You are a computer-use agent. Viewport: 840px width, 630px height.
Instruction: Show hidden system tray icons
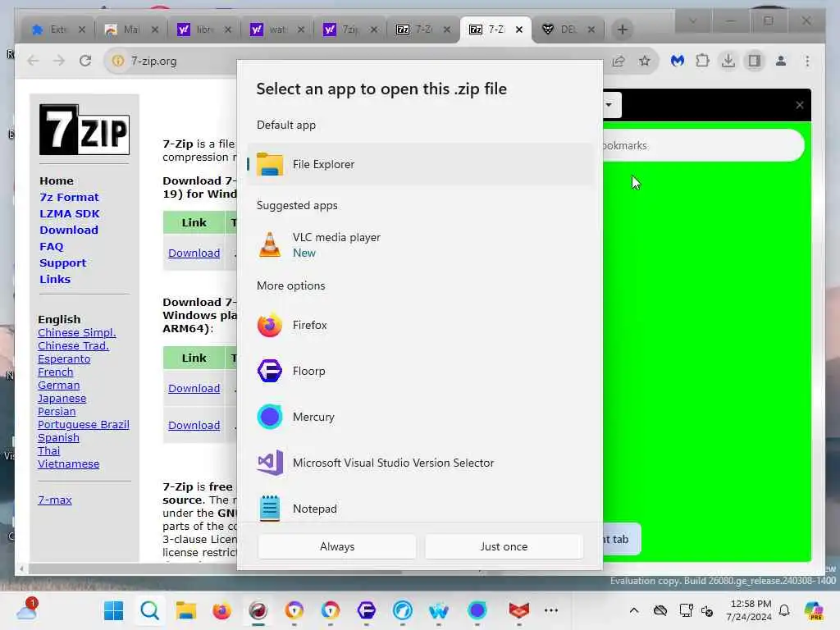point(634,610)
